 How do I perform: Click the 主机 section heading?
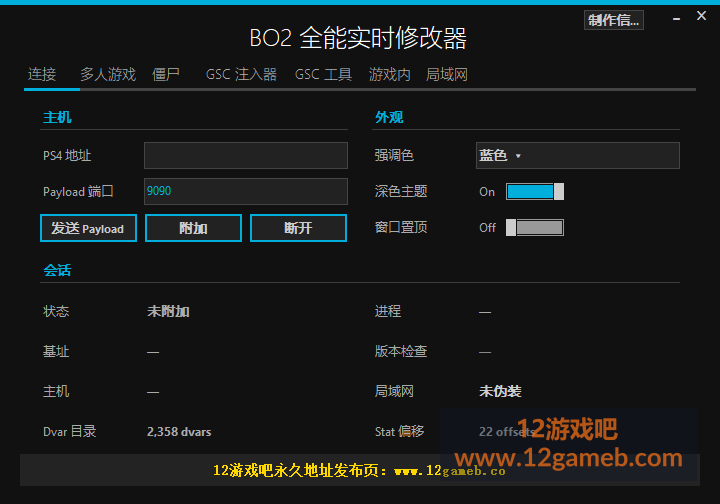tap(57, 118)
